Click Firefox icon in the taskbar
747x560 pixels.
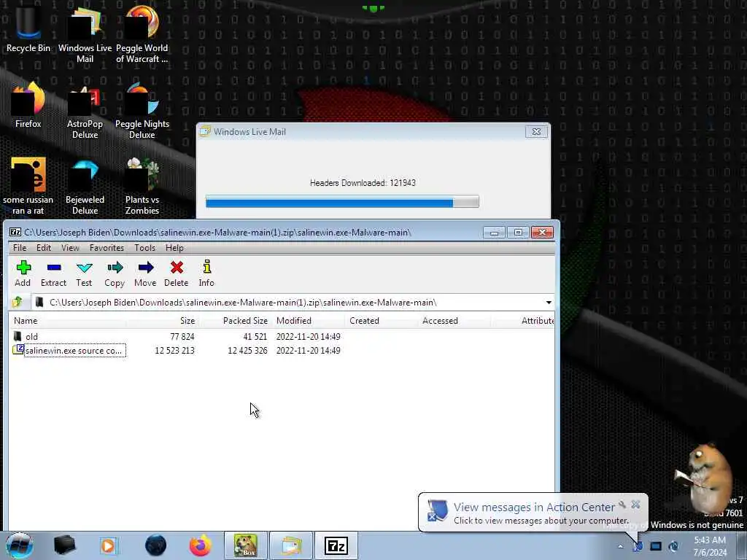(x=200, y=545)
